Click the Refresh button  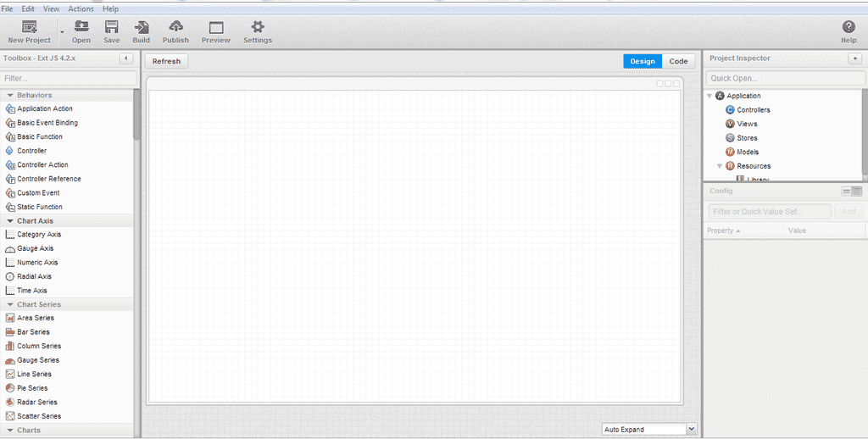167,62
